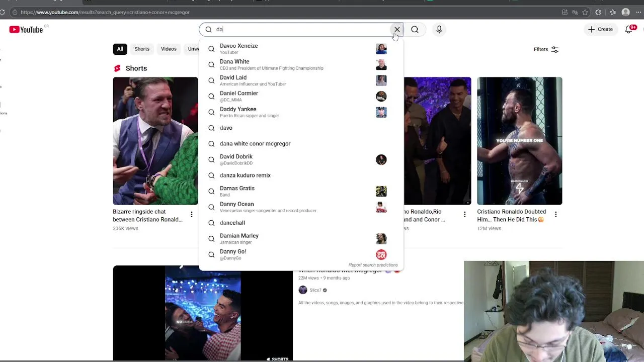Open 'Cristiano Ronaldo Doubted Him' title
644x362 pixels.
[x=512, y=216]
